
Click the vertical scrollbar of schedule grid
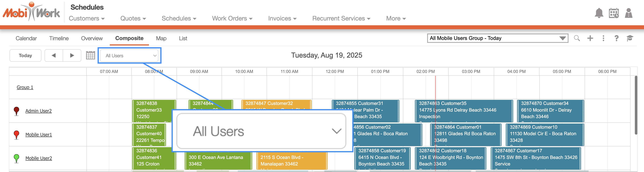[636, 105]
